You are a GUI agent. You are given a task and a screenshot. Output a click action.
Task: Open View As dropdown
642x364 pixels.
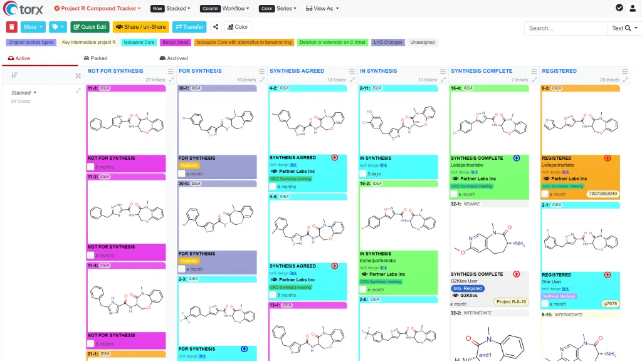pyautogui.click(x=322, y=8)
